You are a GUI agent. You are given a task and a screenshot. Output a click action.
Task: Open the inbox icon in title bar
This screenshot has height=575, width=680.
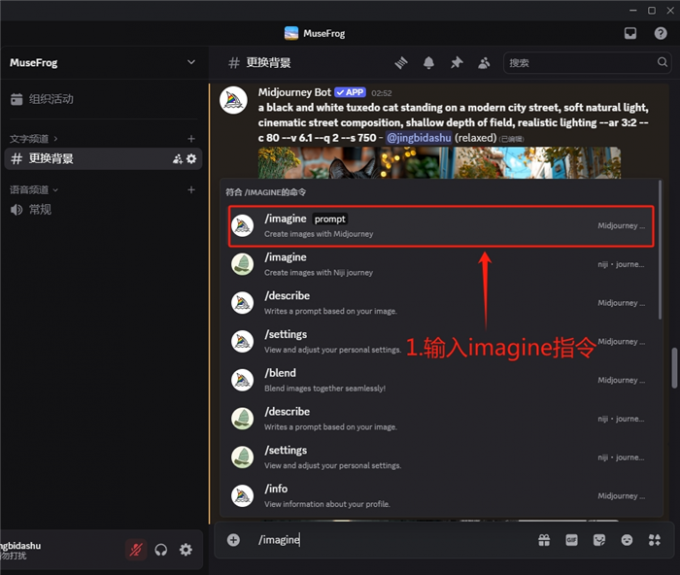click(x=630, y=33)
